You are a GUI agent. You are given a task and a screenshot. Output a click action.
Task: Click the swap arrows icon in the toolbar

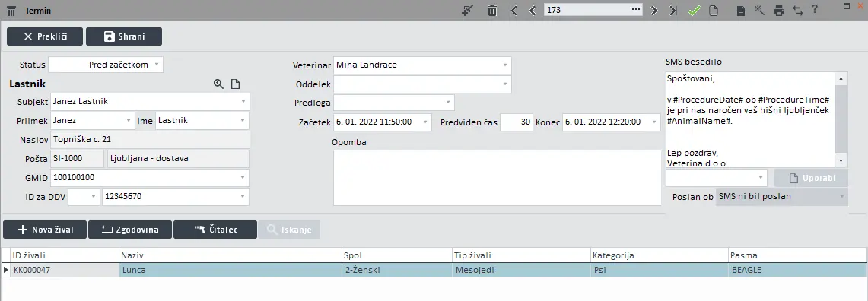[x=798, y=11]
